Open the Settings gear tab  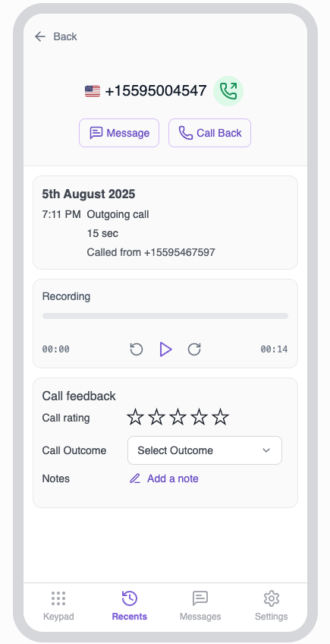(x=272, y=605)
